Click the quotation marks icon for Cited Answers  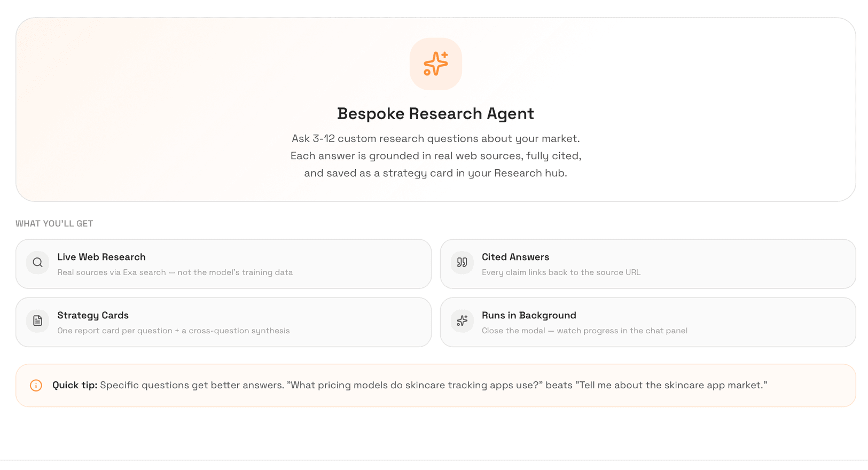pos(462,262)
